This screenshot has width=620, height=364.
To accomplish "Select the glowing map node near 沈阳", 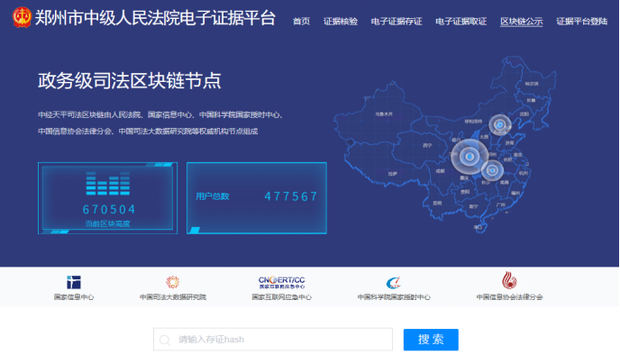I will (500, 125).
